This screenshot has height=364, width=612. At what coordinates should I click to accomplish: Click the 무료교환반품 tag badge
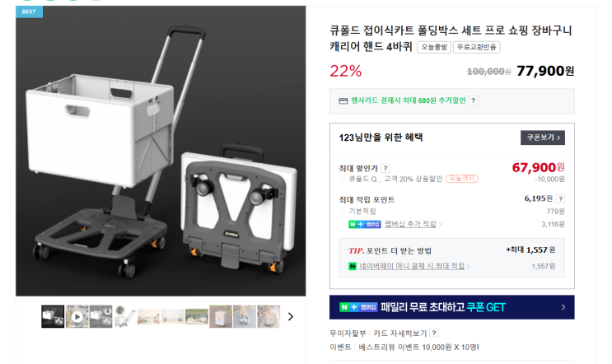coord(477,47)
